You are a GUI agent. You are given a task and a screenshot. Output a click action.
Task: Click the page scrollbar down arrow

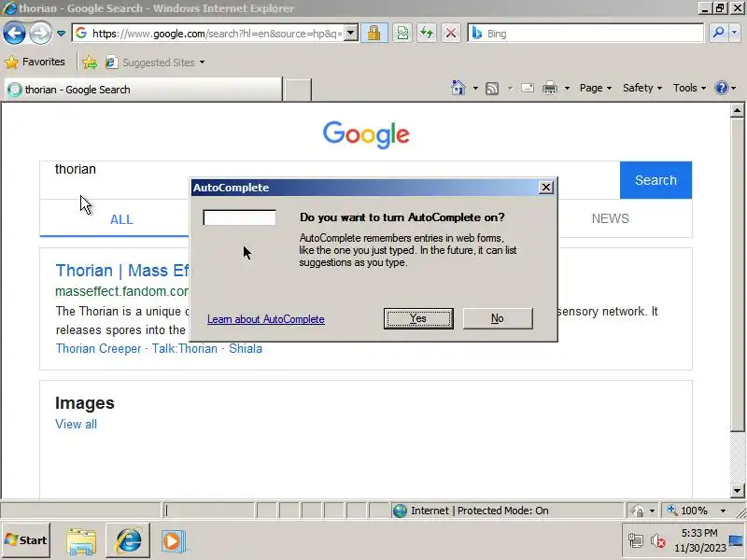pos(737,491)
